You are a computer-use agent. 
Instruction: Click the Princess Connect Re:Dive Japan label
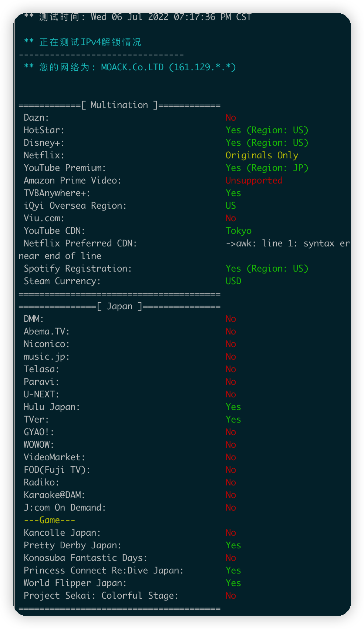[103, 571]
